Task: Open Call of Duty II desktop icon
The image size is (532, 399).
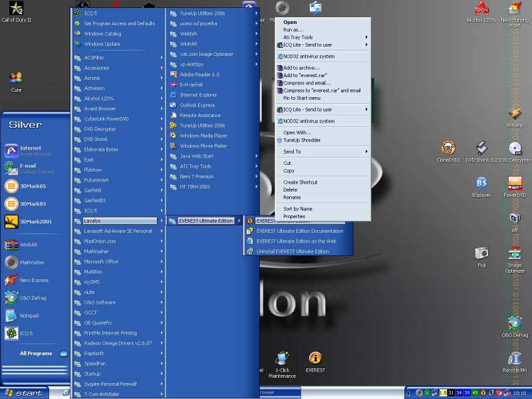Action: coord(16,12)
